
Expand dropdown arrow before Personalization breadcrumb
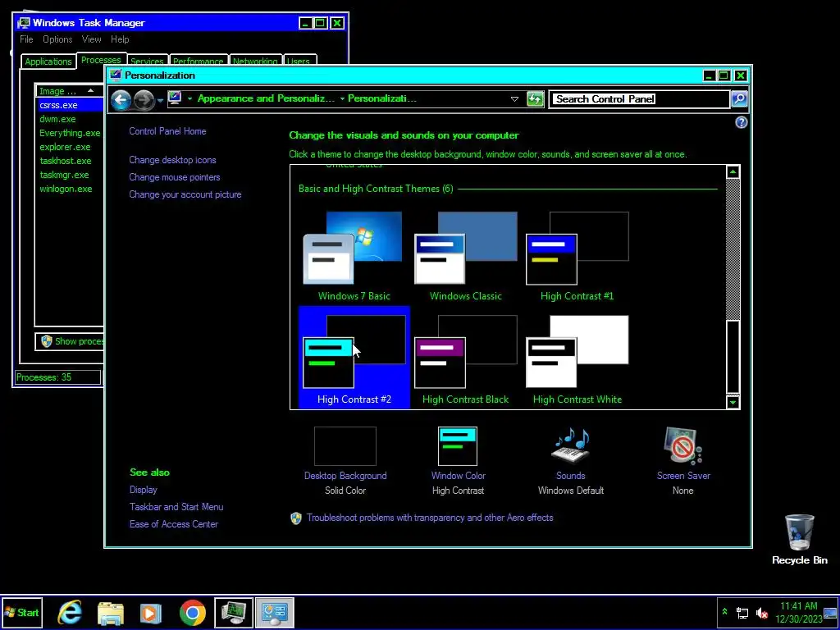tap(342, 98)
